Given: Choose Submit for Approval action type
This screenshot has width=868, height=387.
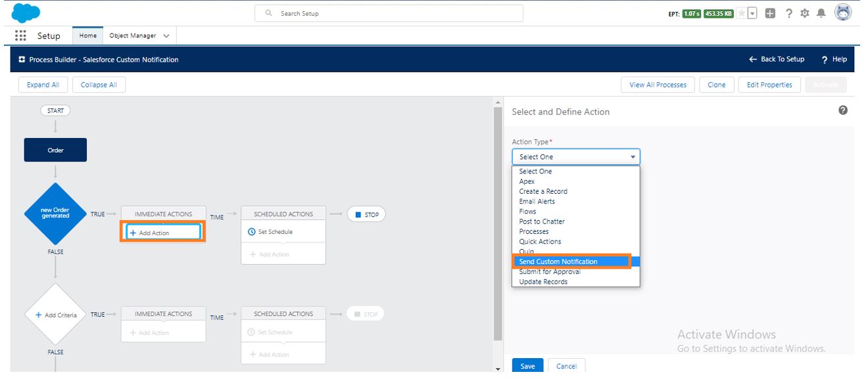Looking at the screenshot, I should 576,271.
